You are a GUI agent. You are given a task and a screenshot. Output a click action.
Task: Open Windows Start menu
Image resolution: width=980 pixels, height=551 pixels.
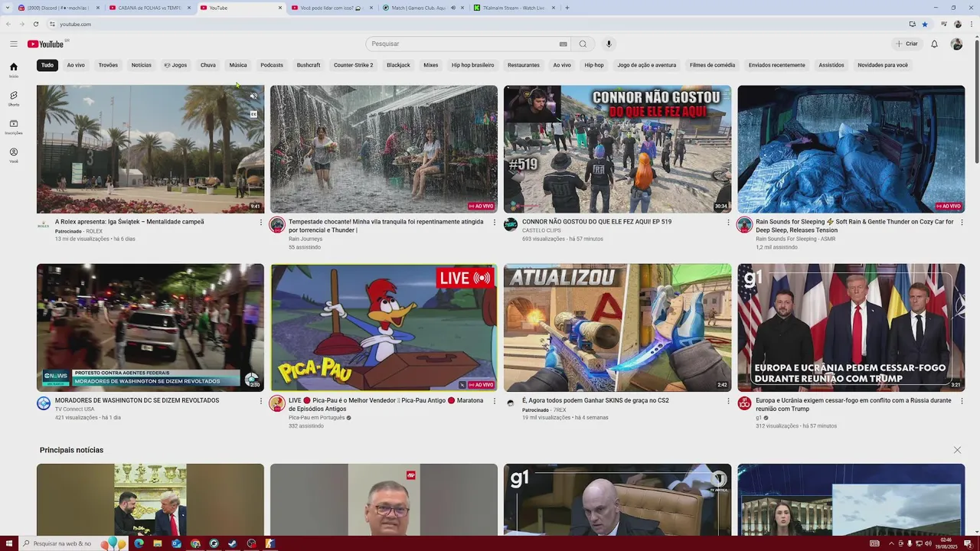click(x=8, y=543)
